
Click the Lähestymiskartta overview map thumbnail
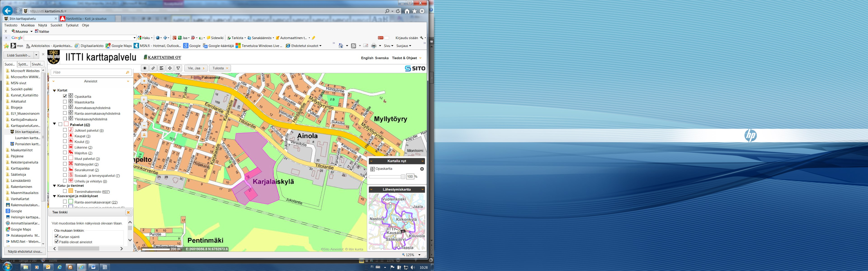[397, 222]
